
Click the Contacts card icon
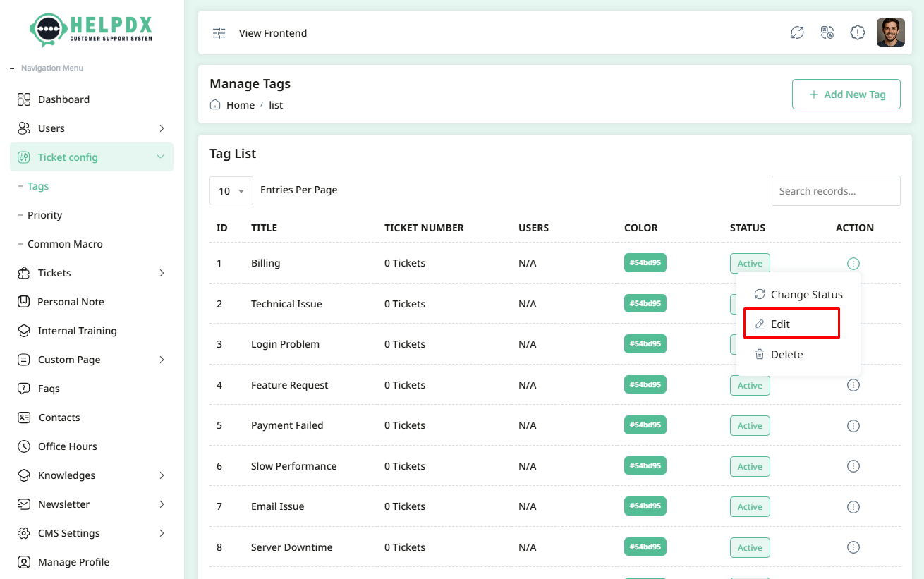coord(24,418)
